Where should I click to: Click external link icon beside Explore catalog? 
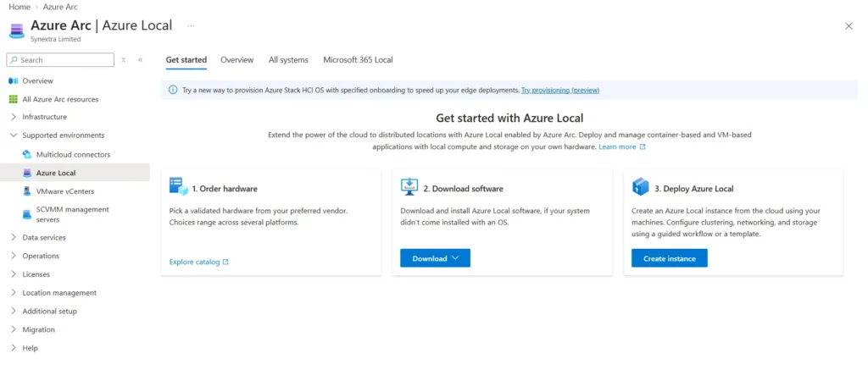coord(225,262)
